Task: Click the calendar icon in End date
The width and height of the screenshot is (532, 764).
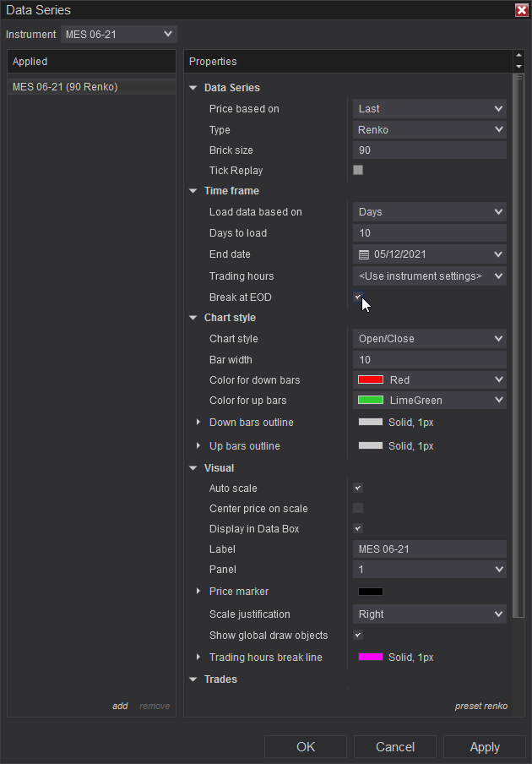Action: 364,254
